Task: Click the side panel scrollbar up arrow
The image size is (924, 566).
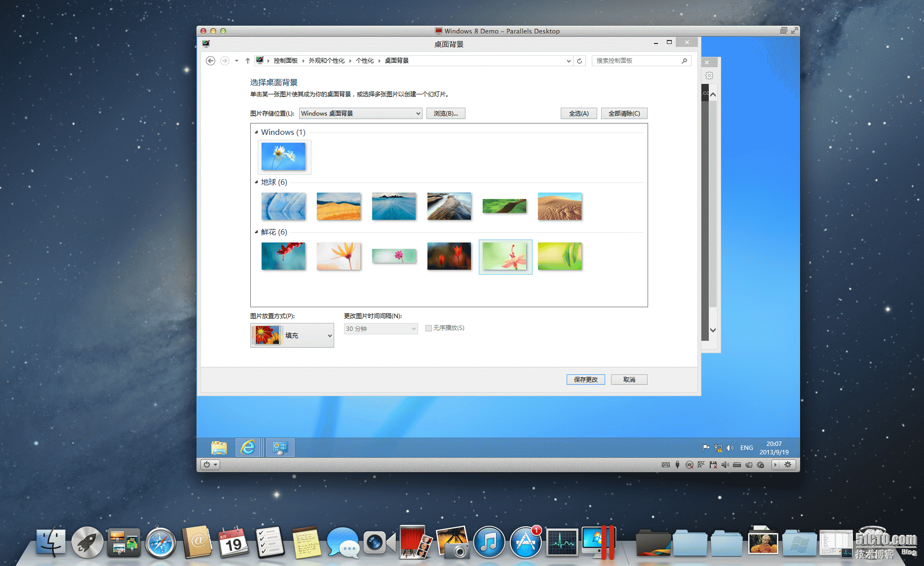Action: pos(713,94)
